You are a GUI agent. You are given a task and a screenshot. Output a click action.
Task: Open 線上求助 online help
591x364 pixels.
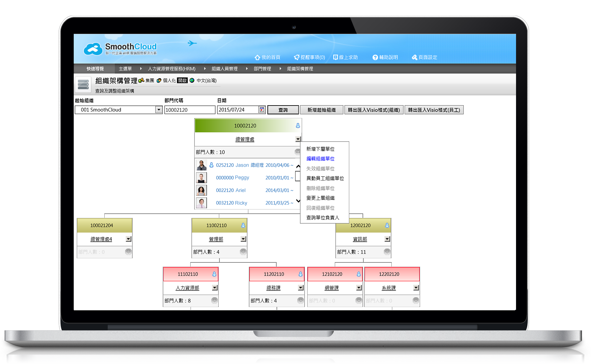click(x=345, y=57)
